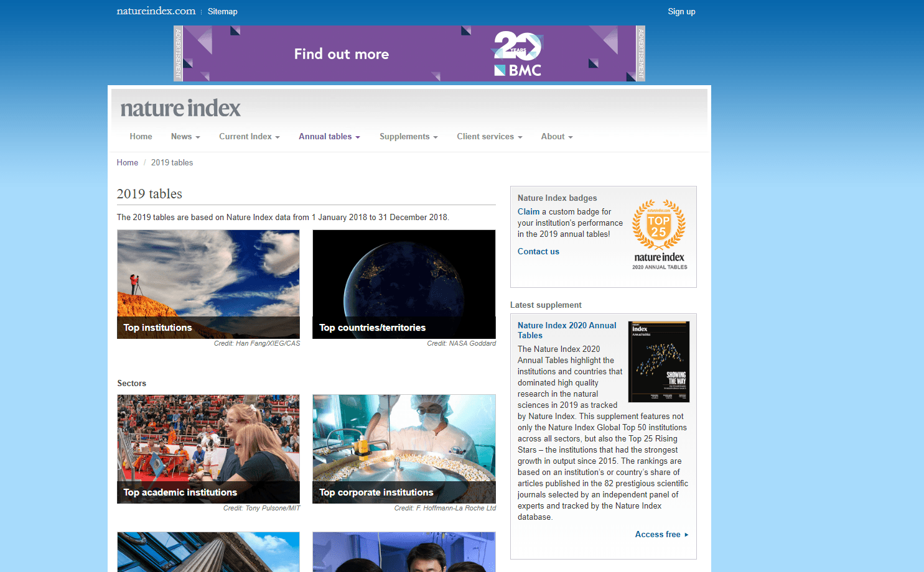
Task: Open the Annual tables dropdown menu
Action: [329, 137]
